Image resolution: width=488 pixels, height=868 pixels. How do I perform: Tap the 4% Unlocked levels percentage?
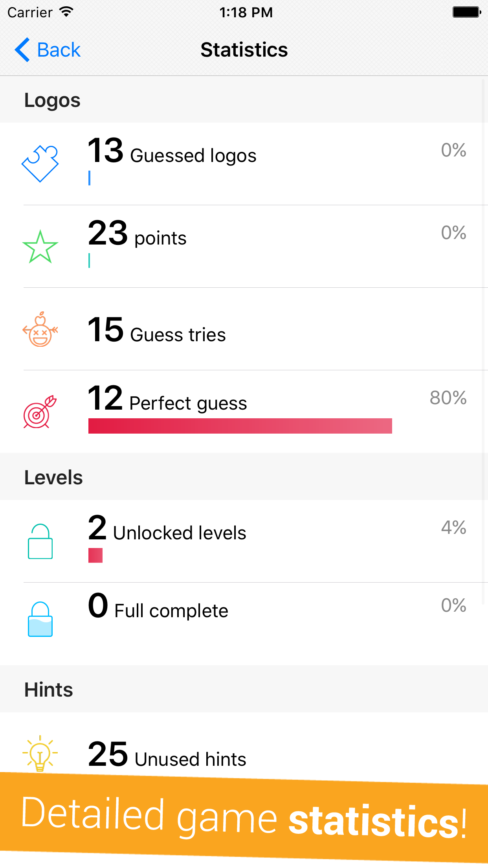pos(453,528)
